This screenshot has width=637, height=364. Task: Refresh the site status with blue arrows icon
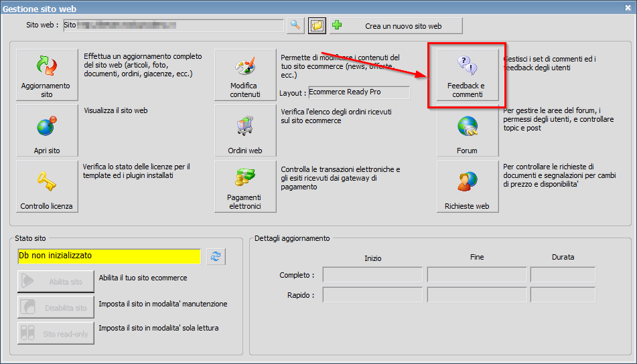pos(216,256)
